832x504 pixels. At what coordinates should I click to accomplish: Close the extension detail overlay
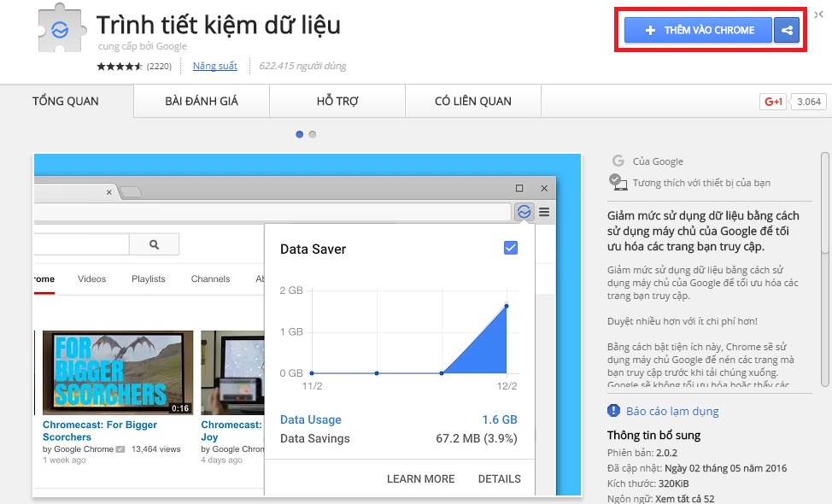(818, 15)
